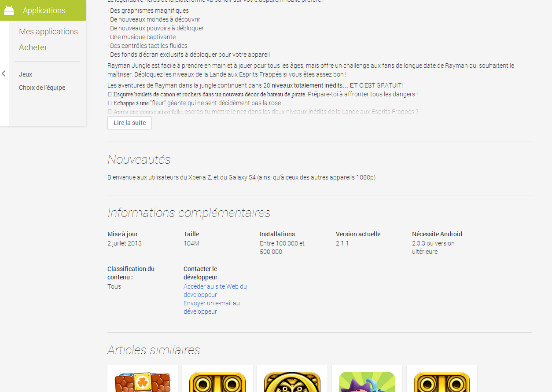Click the paragraph starting Rayman Jungle est facile

click(311, 70)
